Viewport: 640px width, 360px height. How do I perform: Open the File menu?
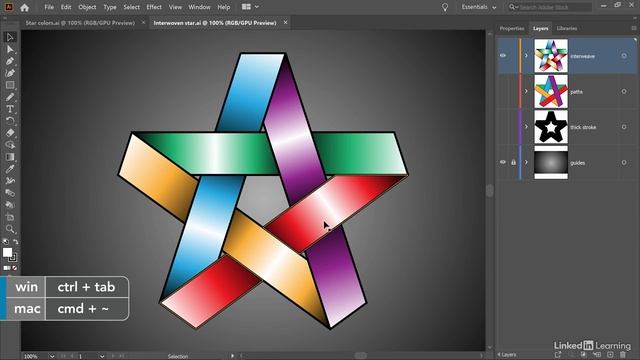tap(49, 7)
